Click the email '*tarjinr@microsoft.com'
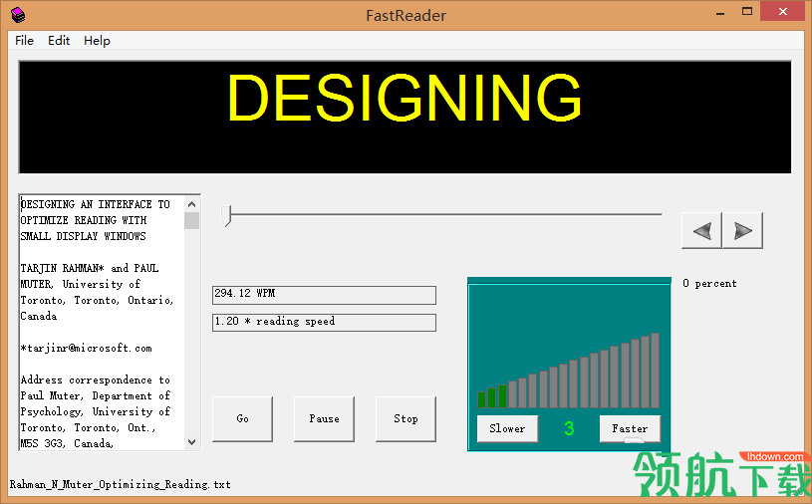Image resolution: width=812 pixels, height=504 pixels. pos(87,349)
